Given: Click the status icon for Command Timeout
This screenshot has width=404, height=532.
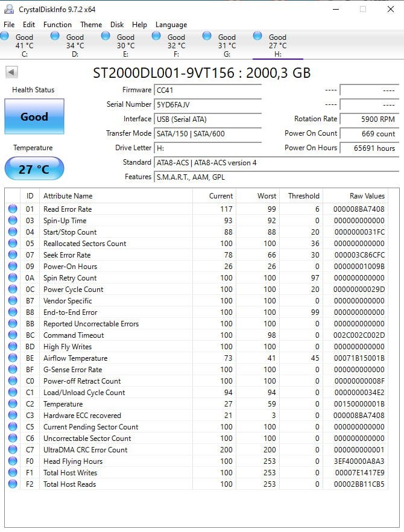Looking at the screenshot, I should [x=13, y=335].
